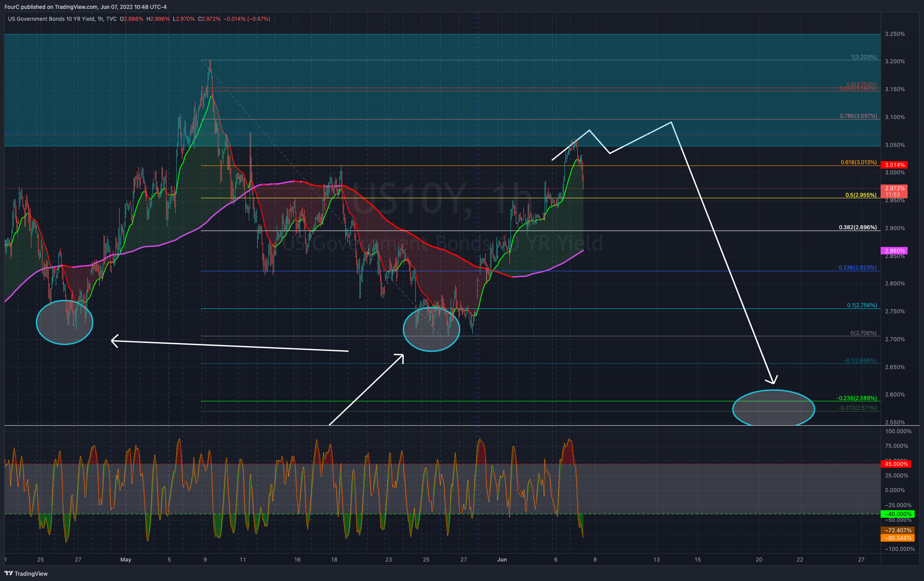Select the Fib label -0.272(2.571%)
This screenshot has height=581, width=924.
(x=858, y=408)
